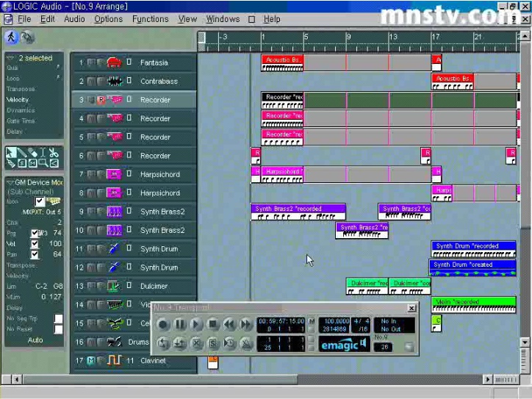Select the Violin 'recorded' green region

(x=474, y=305)
